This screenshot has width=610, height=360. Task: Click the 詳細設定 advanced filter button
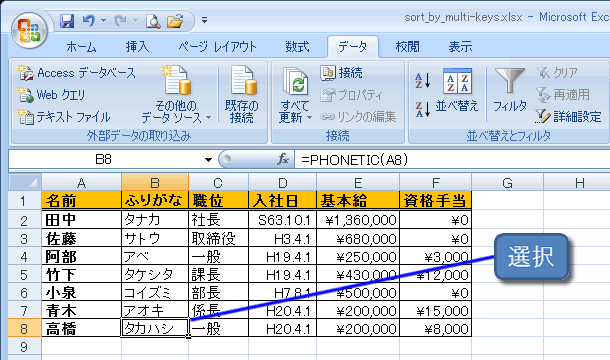pos(569,116)
